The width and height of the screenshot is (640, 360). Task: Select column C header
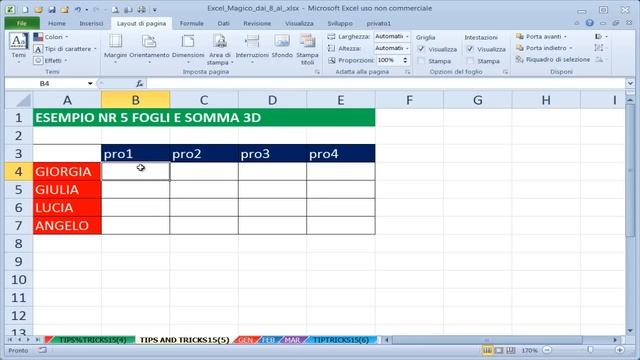click(204, 100)
